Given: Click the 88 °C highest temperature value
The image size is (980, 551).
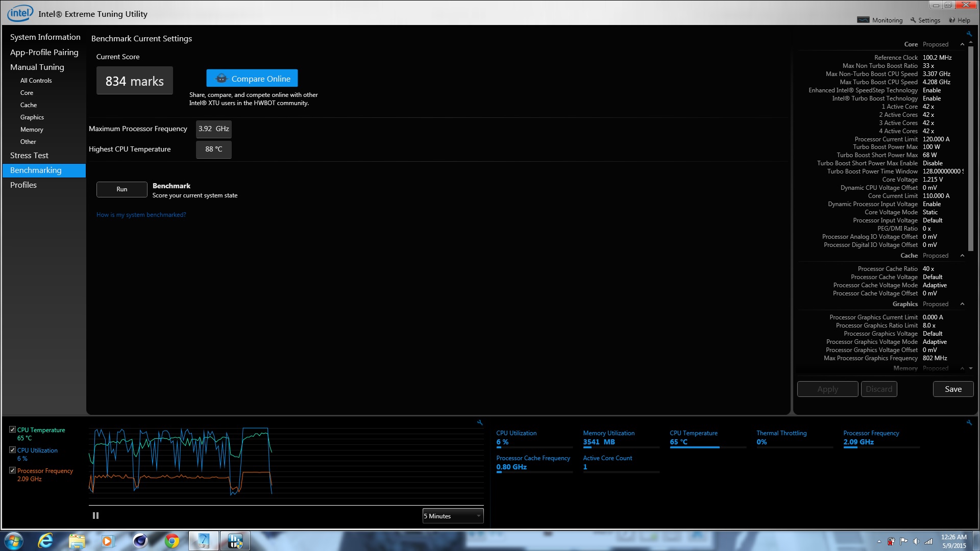Looking at the screenshot, I should pos(213,149).
